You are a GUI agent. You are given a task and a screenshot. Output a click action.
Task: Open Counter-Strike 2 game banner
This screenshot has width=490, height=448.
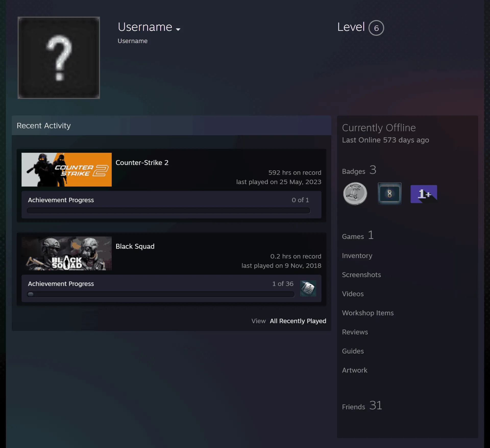[x=67, y=170]
